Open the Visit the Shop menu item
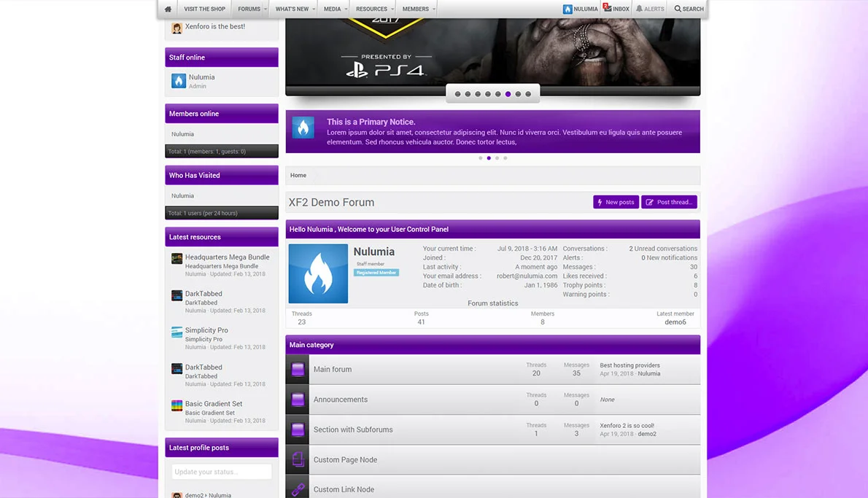The image size is (868, 498). pyautogui.click(x=204, y=9)
